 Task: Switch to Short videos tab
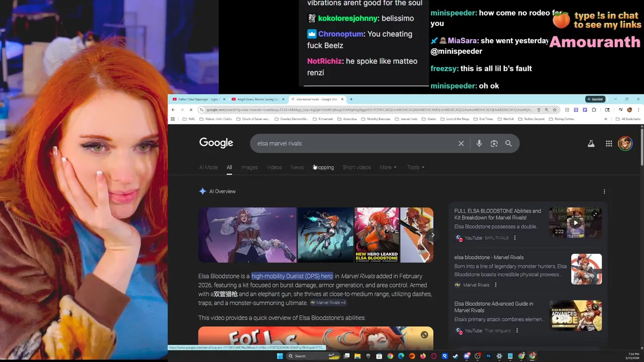[357, 167]
